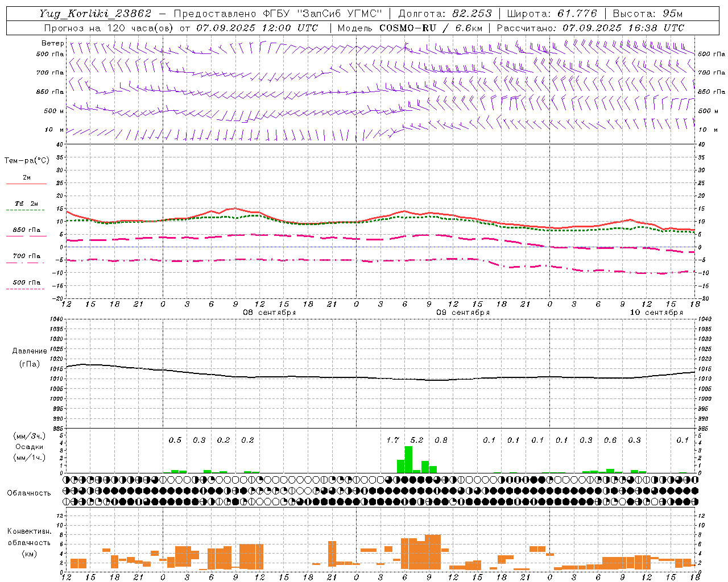Screen dimensions: 728x582
Task: Click the Осадки precipitation label
Action: (30, 447)
